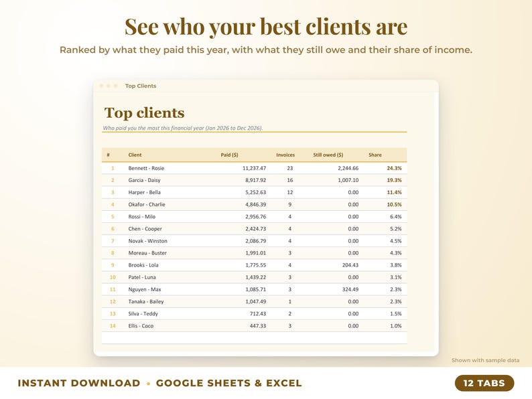Click the Client column header

tap(135, 155)
